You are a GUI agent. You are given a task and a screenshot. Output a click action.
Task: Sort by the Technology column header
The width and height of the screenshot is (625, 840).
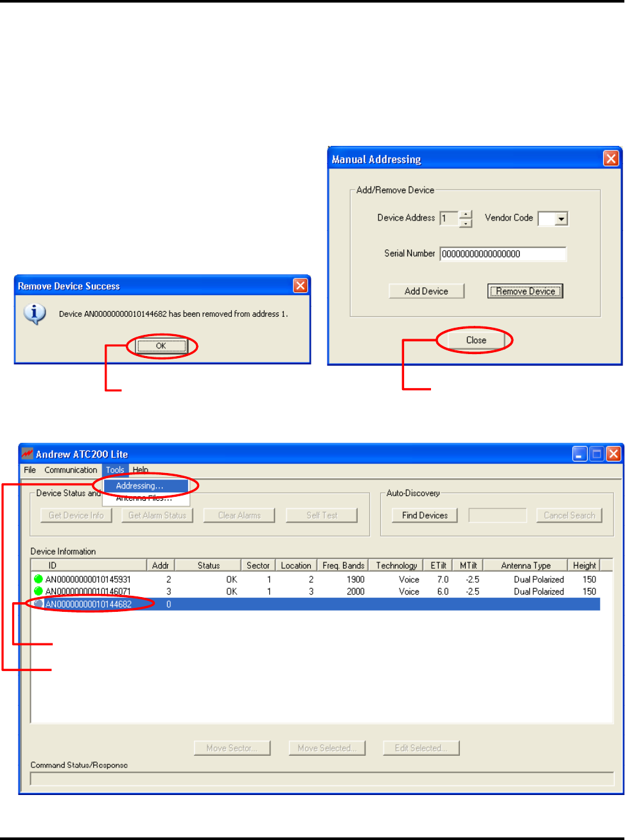coord(396,566)
